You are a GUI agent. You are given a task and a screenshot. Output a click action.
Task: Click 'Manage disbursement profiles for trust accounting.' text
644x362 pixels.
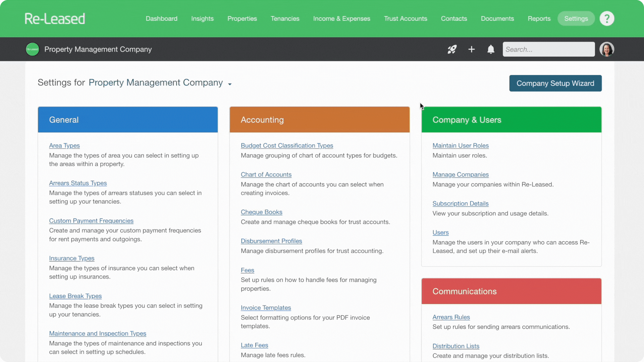coord(312,251)
